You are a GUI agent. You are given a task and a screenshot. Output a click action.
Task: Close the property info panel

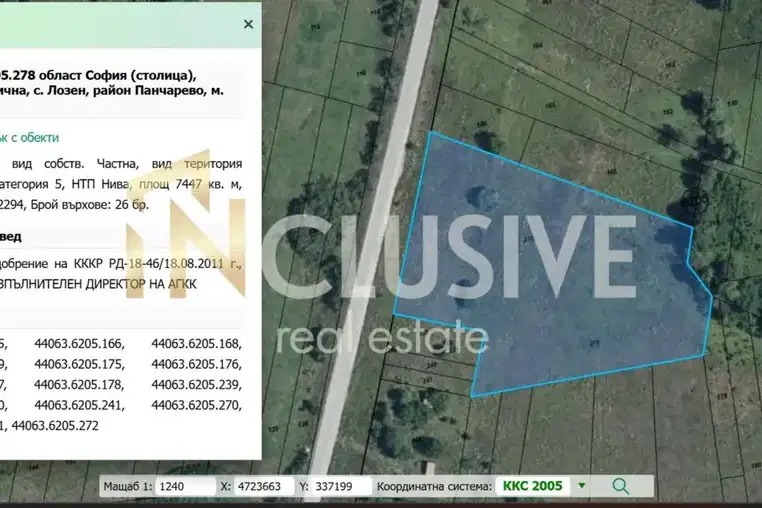(248, 24)
